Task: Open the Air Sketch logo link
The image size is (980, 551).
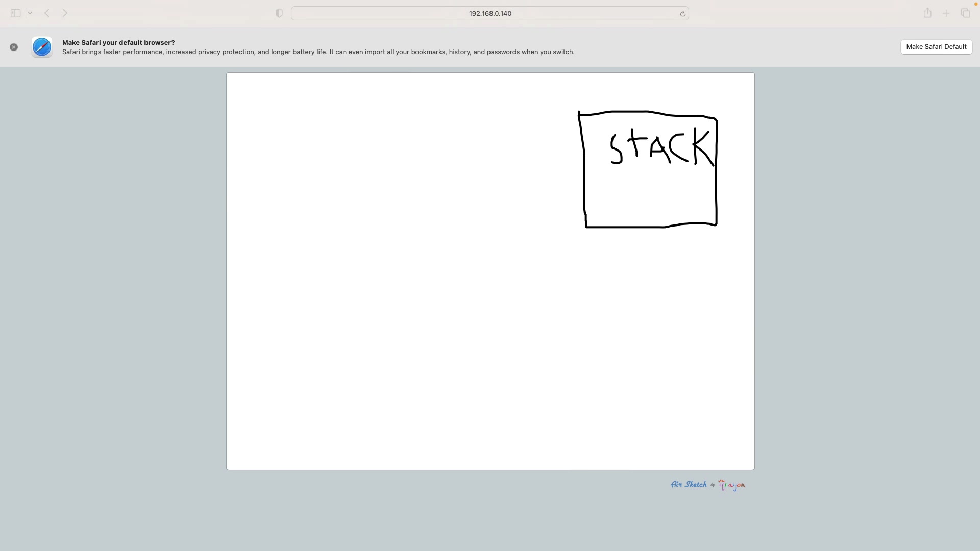Action: pos(689,484)
